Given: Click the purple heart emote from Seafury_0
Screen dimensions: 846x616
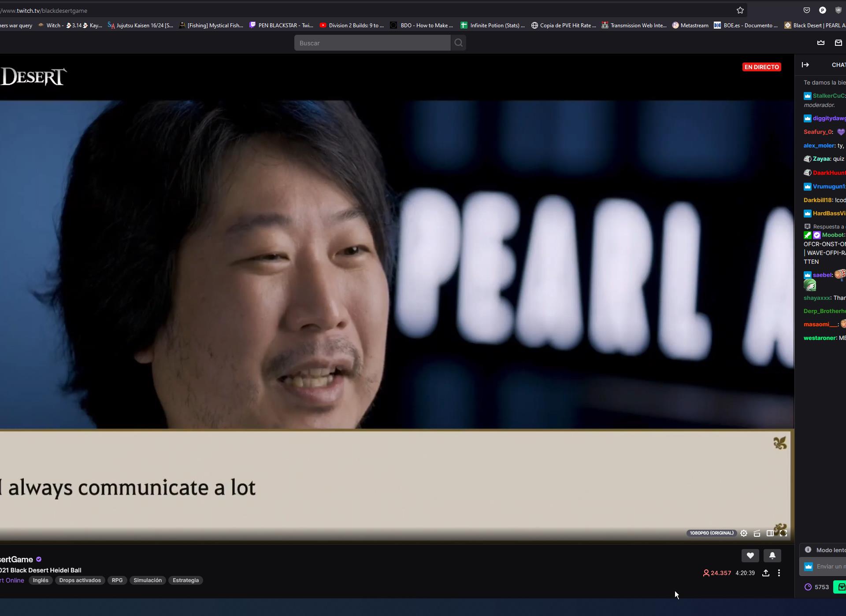Looking at the screenshot, I should [841, 132].
